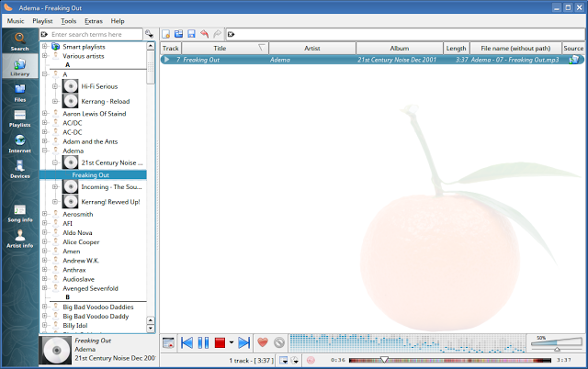Screen dimensions: 588x369
Task: Expand Aaron Lewis Of Staind artist
Action: click(45, 114)
